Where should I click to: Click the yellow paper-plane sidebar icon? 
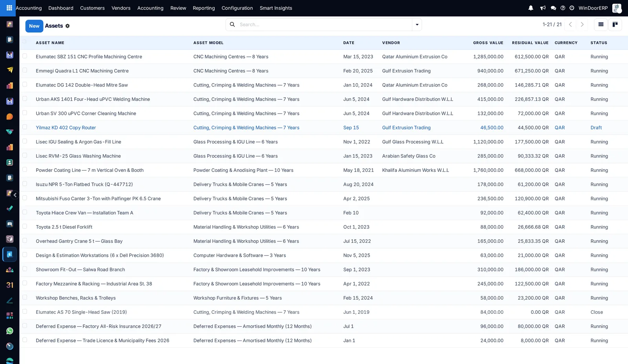pyautogui.click(x=10, y=70)
